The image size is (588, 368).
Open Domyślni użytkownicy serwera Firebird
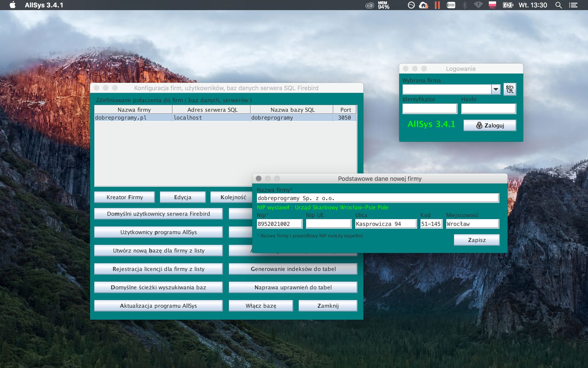pyautogui.click(x=158, y=214)
